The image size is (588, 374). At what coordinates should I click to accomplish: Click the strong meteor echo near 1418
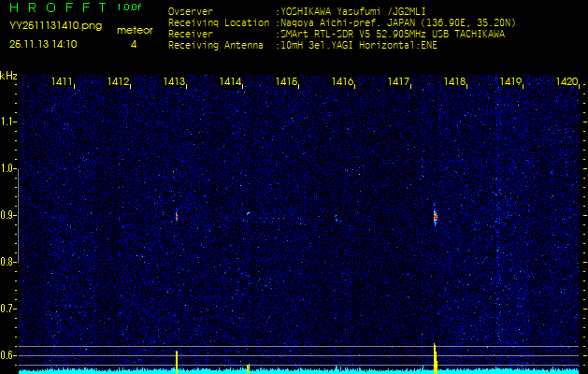435,217
